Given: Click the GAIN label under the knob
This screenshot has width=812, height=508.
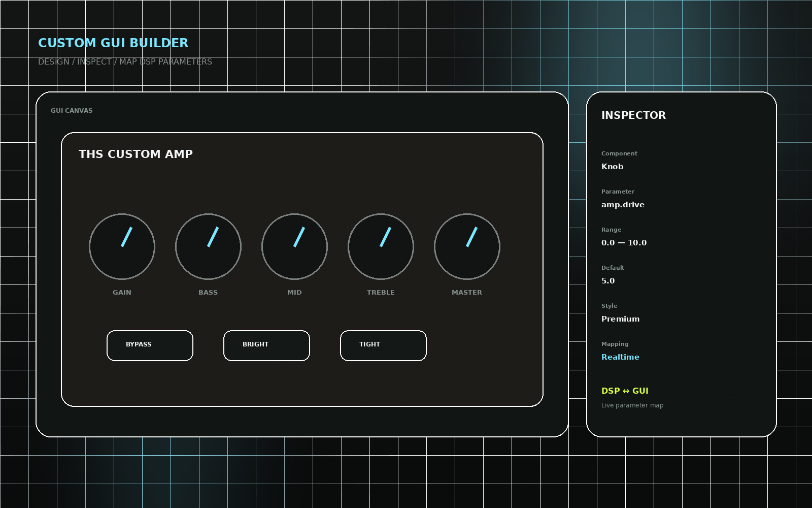Looking at the screenshot, I should point(122,293).
